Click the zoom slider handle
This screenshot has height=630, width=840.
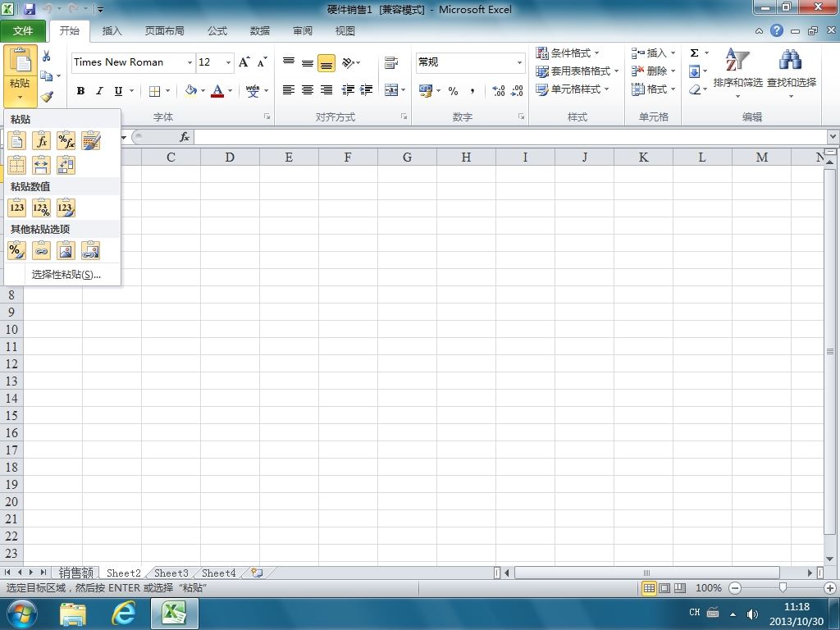[x=783, y=588]
